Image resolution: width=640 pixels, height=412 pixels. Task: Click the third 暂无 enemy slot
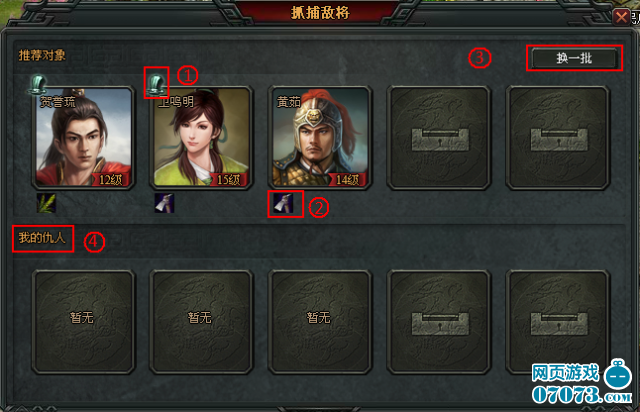[x=320, y=322]
